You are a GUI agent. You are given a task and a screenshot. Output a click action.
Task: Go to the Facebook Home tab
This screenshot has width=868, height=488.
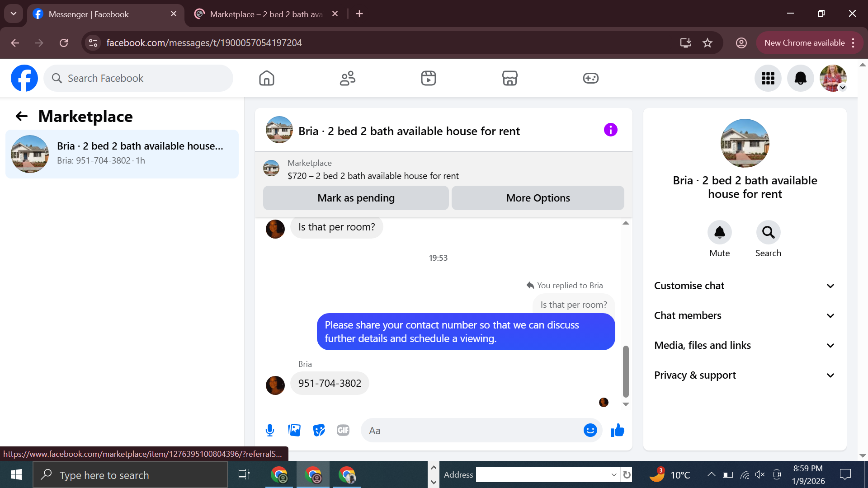(x=267, y=78)
